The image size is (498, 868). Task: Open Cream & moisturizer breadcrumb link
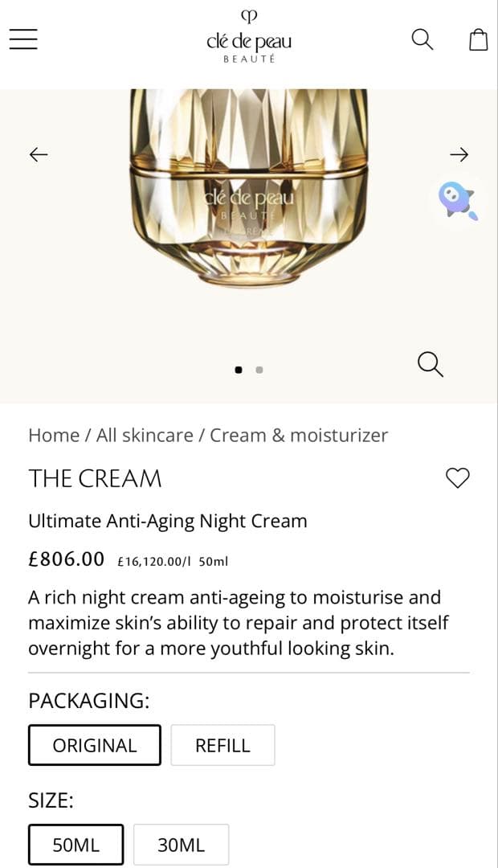(299, 436)
